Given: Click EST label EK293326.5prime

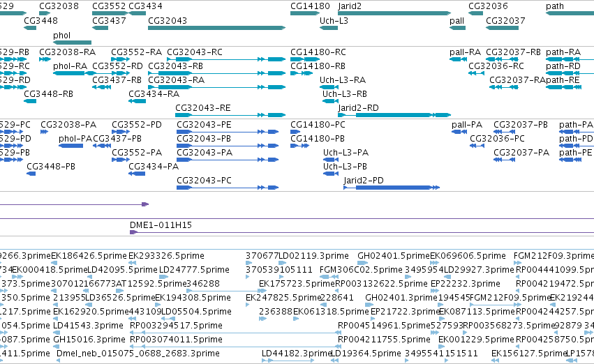Looking at the screenshot, I should pos(166,256).
